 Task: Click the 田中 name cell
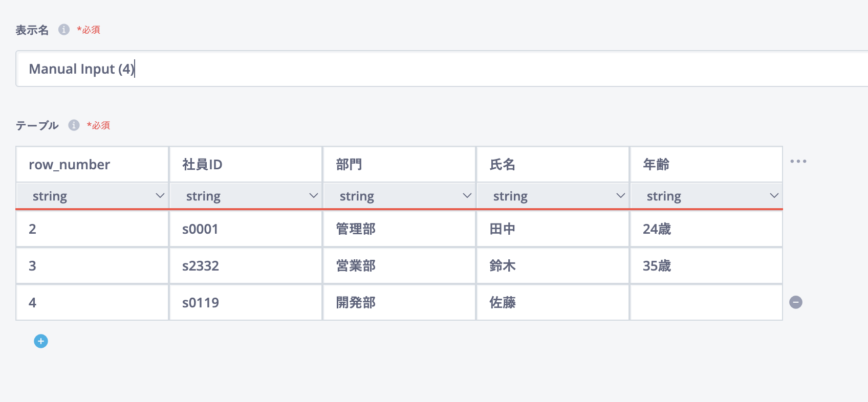(x=553, y=229)
